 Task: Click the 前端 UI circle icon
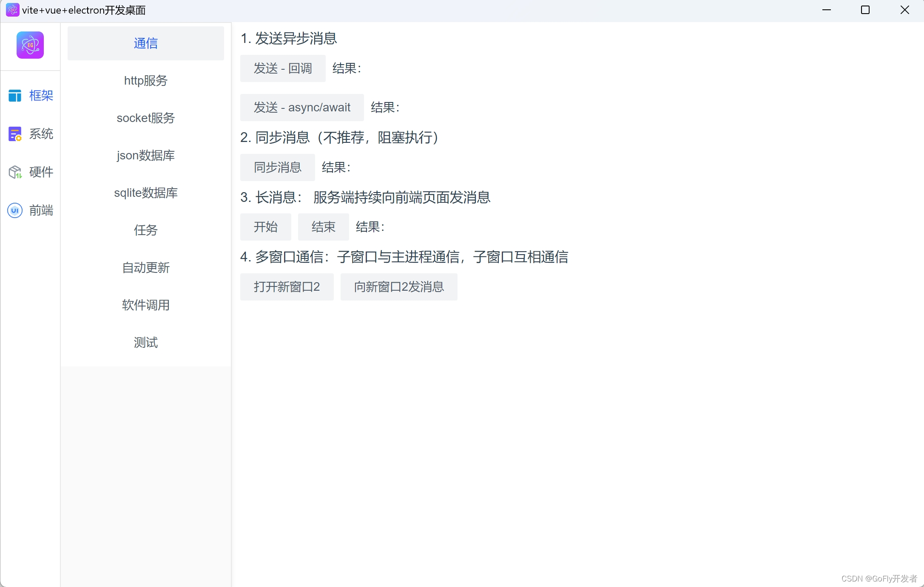(15, 210)
